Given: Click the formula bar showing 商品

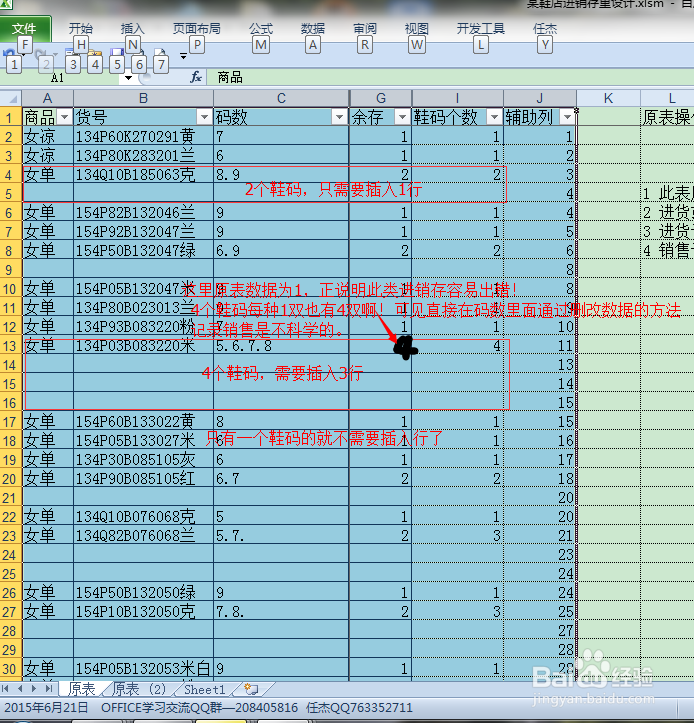Looking at the screenshot, I should [x=450, y=77].
